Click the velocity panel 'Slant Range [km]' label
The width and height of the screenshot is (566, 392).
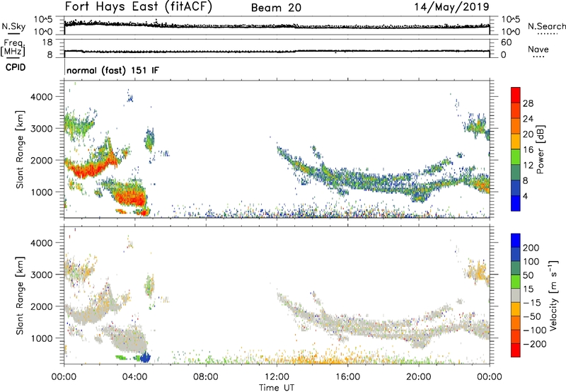20,296
